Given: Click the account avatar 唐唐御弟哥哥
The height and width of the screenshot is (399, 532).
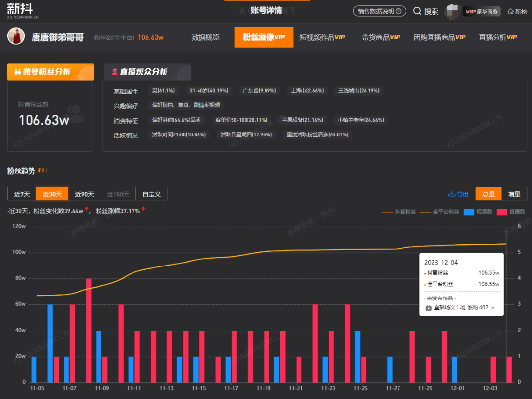Looking at the screenshot, I should (x=16, y=37).
